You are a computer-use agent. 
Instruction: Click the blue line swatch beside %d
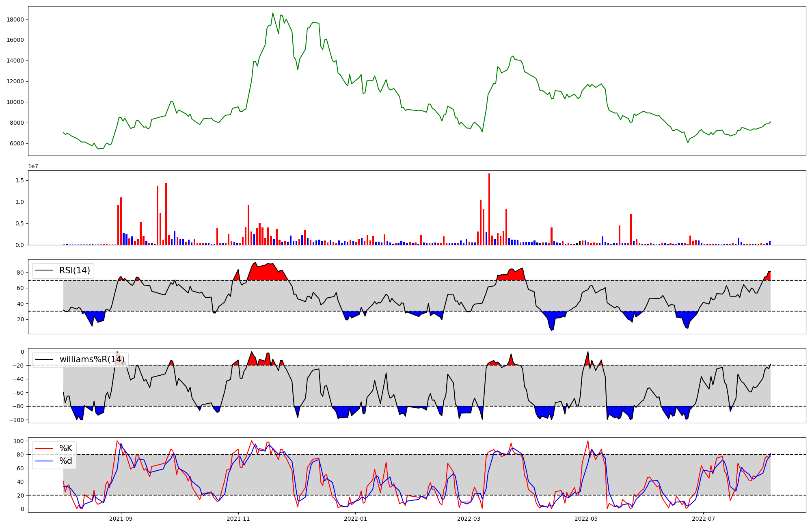coord(44,461)
